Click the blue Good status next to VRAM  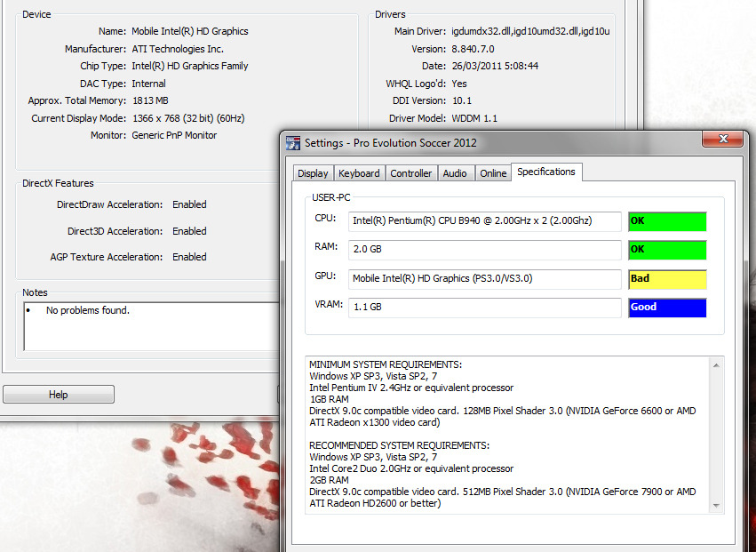[667, 307]
